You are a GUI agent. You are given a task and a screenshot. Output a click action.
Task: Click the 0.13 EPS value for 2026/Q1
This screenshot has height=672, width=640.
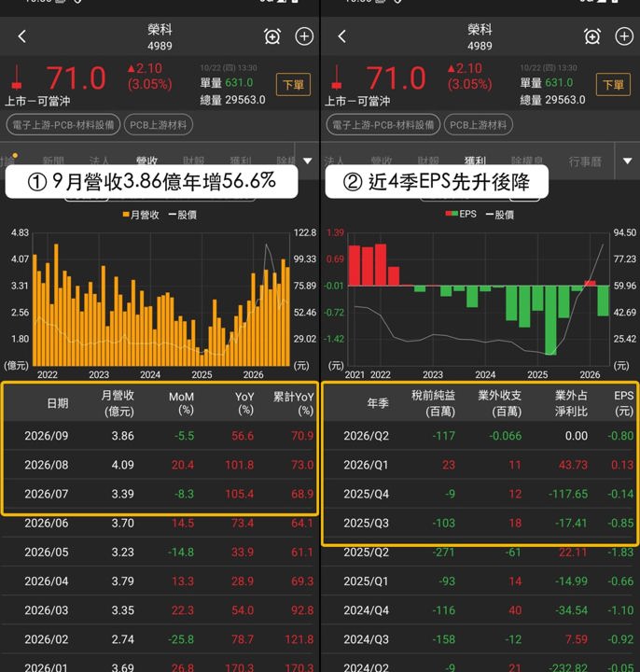[620, 465]
